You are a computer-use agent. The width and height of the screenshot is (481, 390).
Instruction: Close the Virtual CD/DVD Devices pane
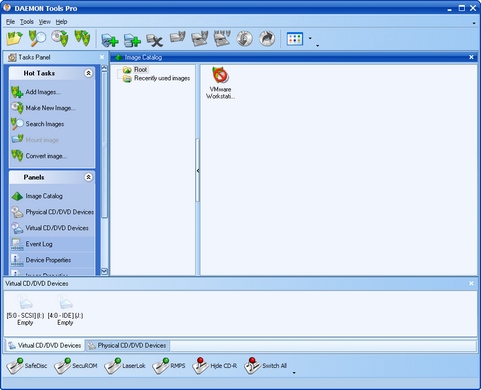pyautogui.click(x=471, y=283)
